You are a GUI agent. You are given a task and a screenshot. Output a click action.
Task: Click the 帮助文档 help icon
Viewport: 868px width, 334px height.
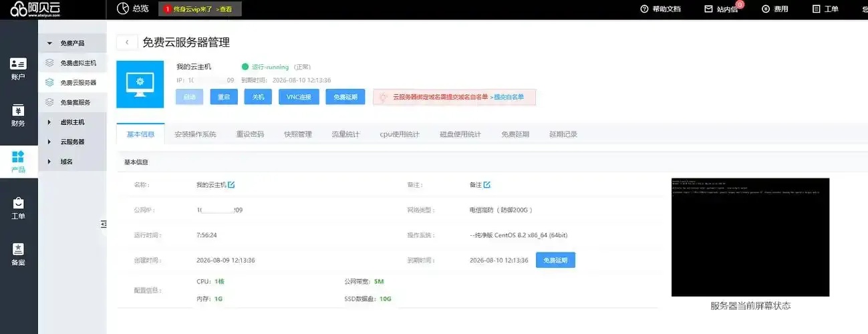pos(644,9)
